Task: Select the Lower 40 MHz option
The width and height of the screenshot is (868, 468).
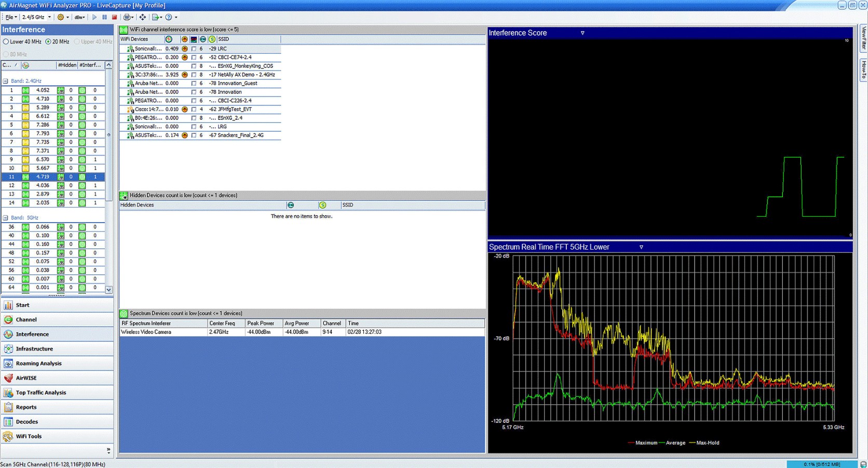Action: 6,42
